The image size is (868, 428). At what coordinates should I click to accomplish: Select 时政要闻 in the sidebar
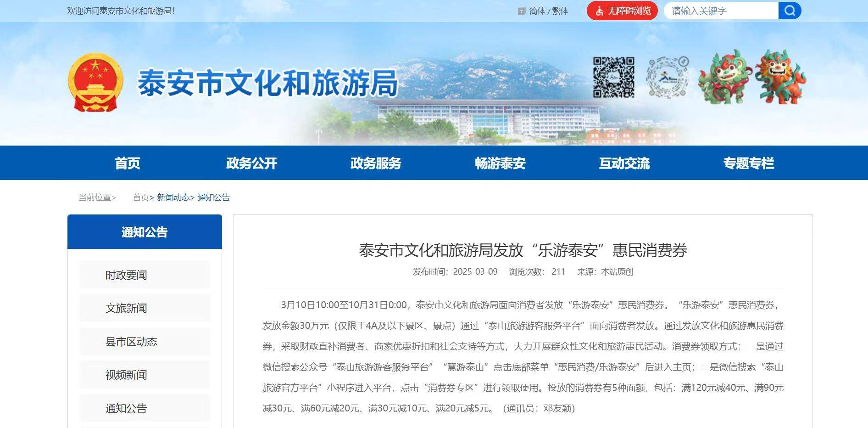coord(145,275)
